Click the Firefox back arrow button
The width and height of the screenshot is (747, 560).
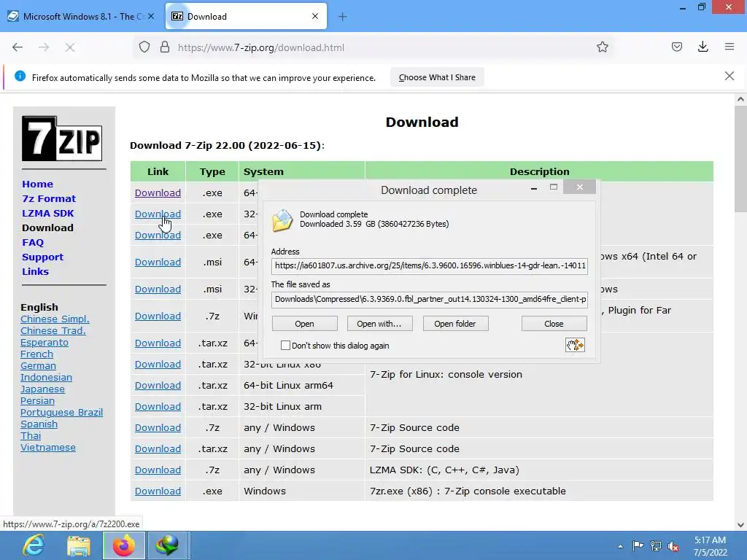pyautogui.click(x=18, y=47)
